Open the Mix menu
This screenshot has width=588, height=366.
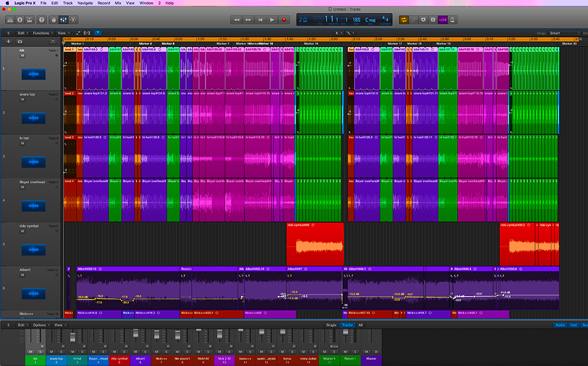click(x=118, y=3)
